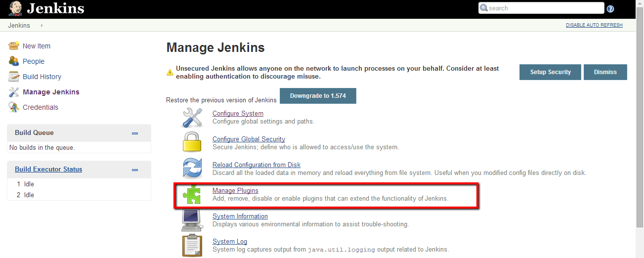Collapse the Build Queue panel
Image resolution: width=644 pixels, height=258 pixels.
pyautogui.click(x=134, y=133)
